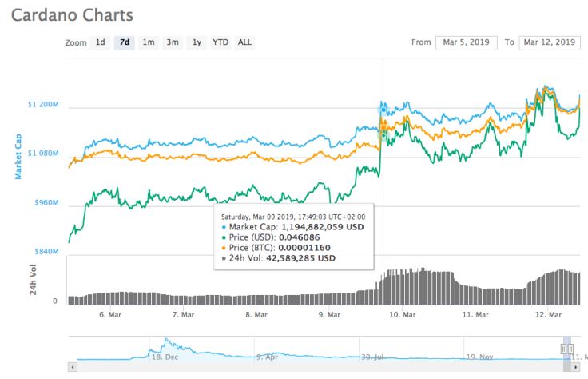Screen dimensions: 588x379
Task: Grab the left navigator range handle
Action: pos(563,349)
